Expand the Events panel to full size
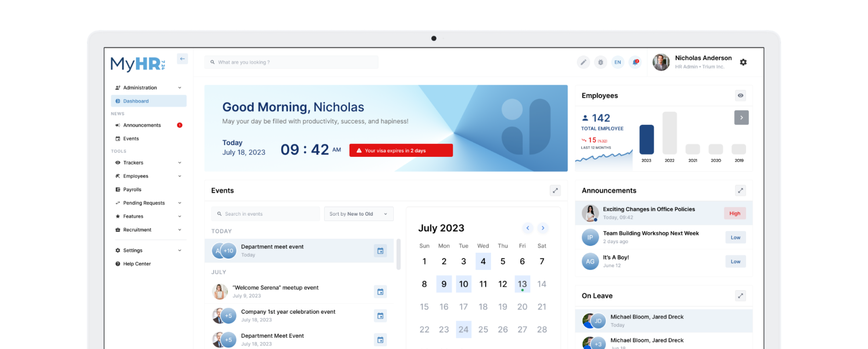 coord(555,190)
